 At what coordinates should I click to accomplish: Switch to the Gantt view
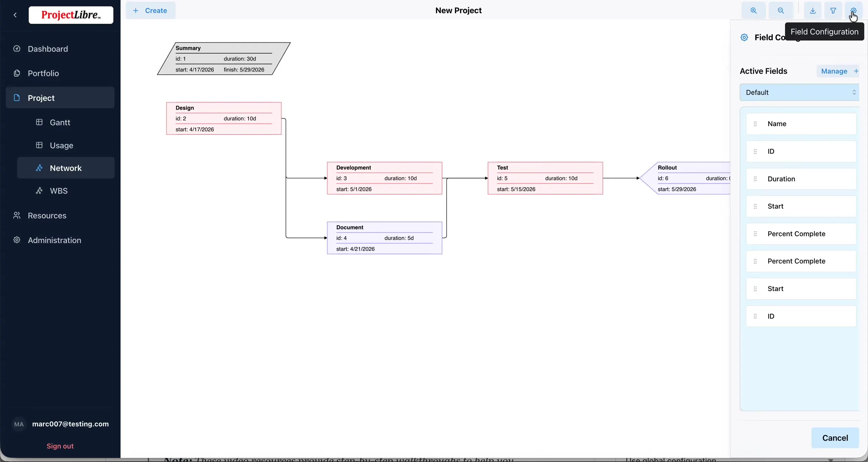click(x=66, y=122)
